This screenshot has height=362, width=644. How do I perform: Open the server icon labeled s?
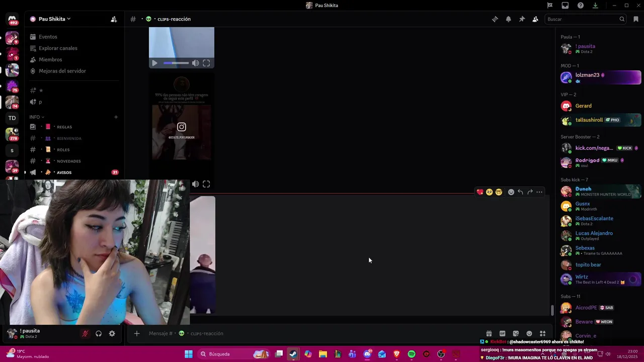(x=12, y=150)
